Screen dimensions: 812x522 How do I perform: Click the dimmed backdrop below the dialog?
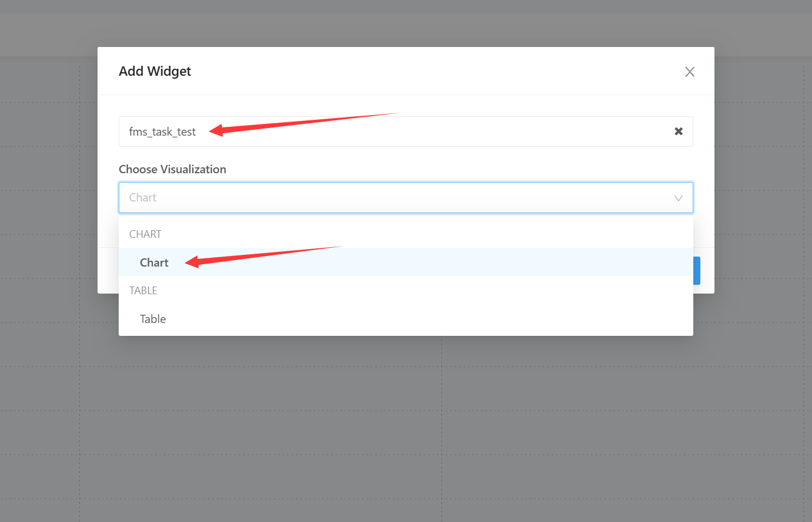405,423
